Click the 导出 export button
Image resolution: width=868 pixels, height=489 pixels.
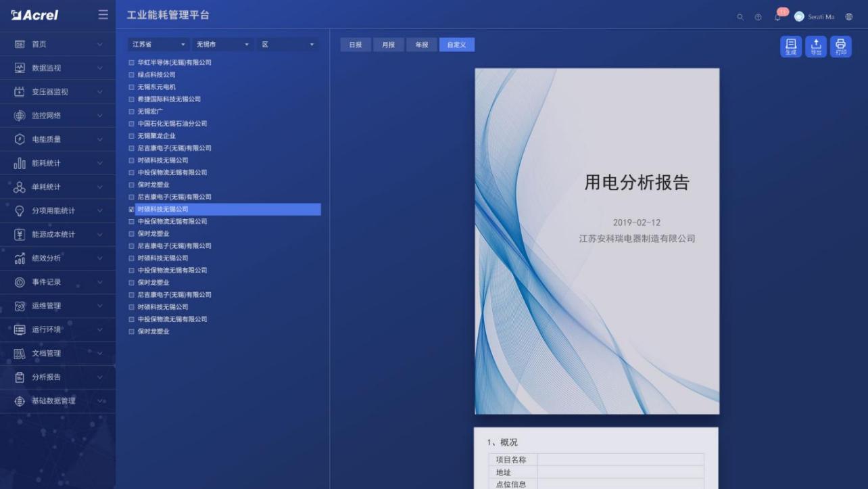pyautogui.click(x=815, y=46)
